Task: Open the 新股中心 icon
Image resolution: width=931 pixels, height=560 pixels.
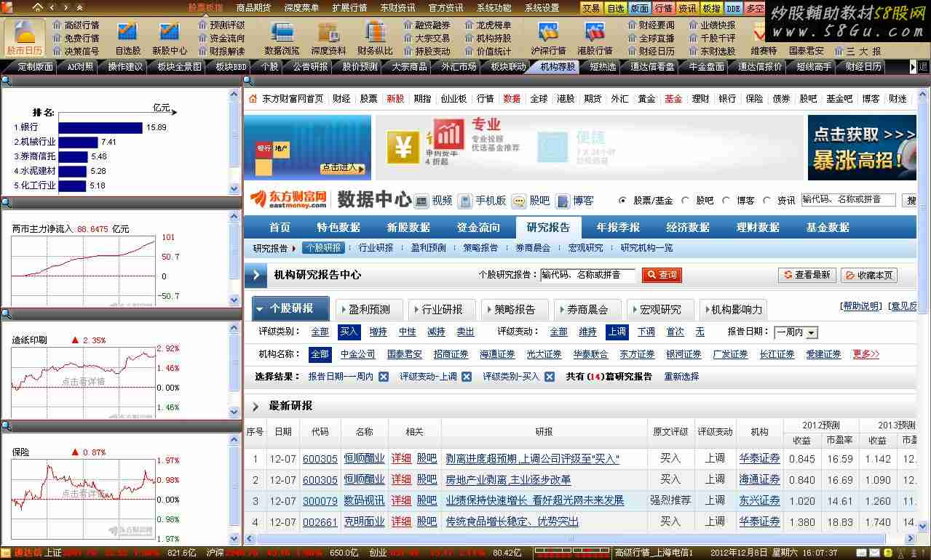Action: tap(170, 38)
